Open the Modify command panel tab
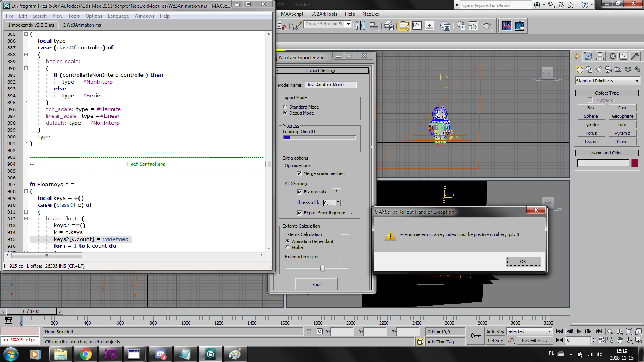This screenshot has height=362, width=644. [x=588, y=56]
